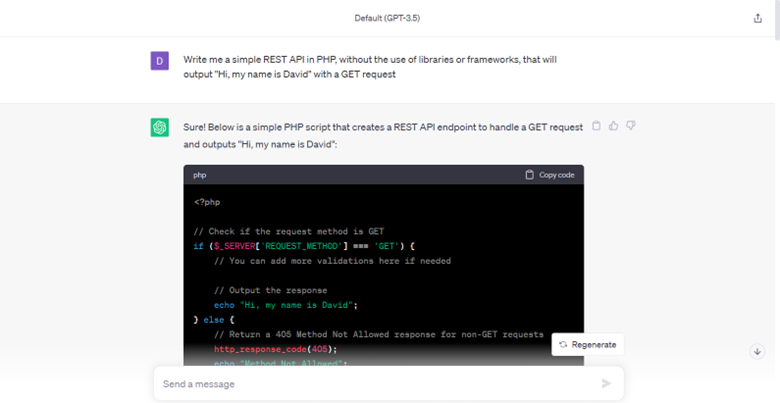Click the Send a message input field
This screenshot has width=780, height=403.
[x=388, y=384]
